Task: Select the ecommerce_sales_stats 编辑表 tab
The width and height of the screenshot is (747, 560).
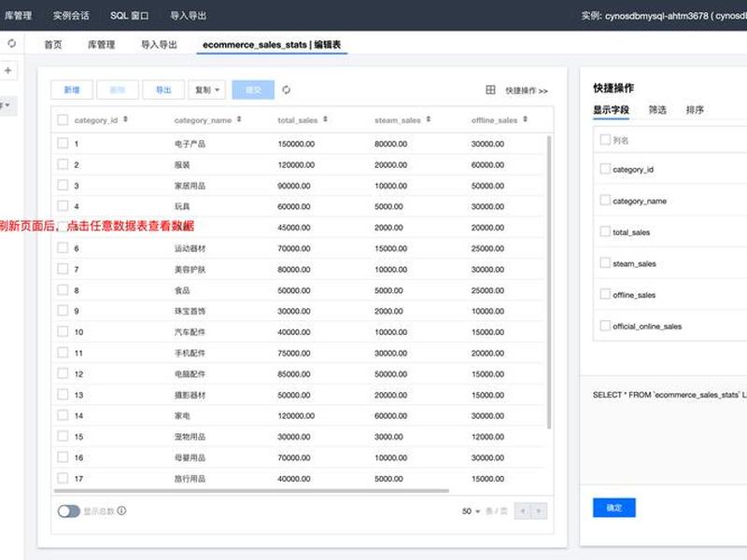Action: [x=272, y=44]
